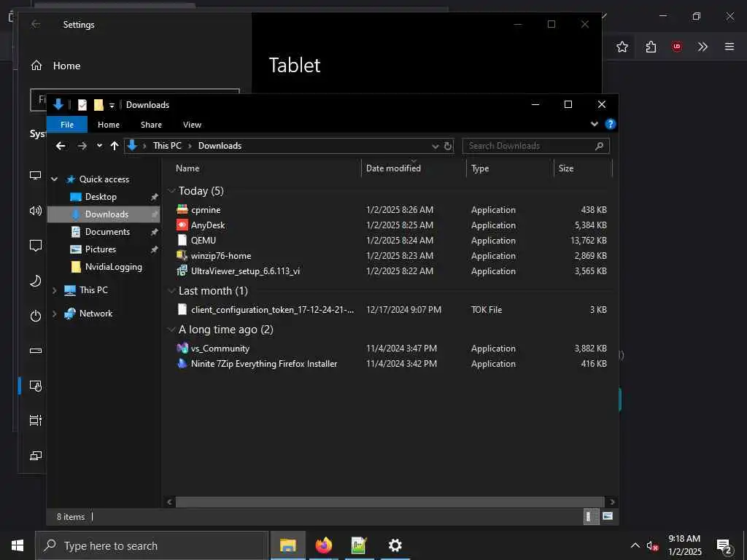Screen dimensions: 747x560
Task: Click the Properties icon in the Explorer quick access toolbar
Action: pyautogui.click(x=82, y=105)
